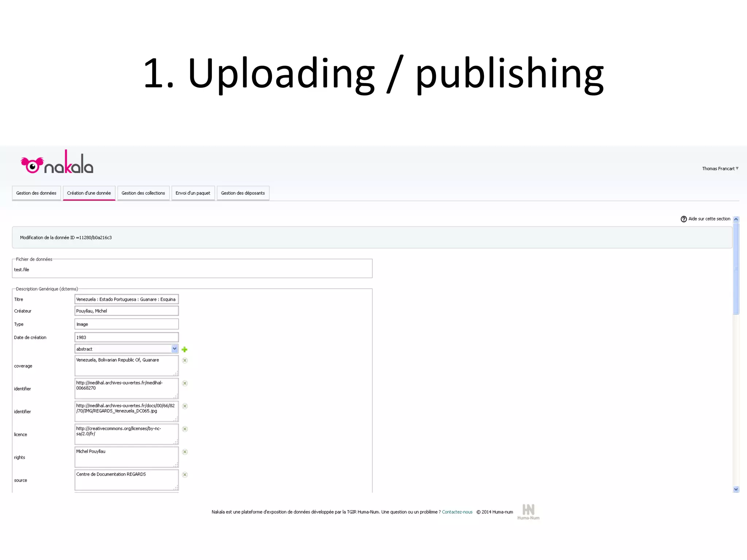Click the scrollbar down arrow
This screenshot has width=747, height=560.
click(x=736, y=489)
